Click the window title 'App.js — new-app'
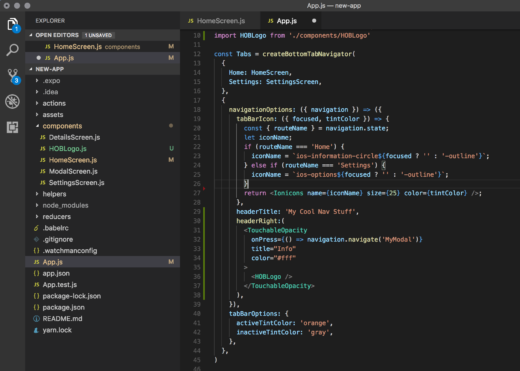 (334, 6)
